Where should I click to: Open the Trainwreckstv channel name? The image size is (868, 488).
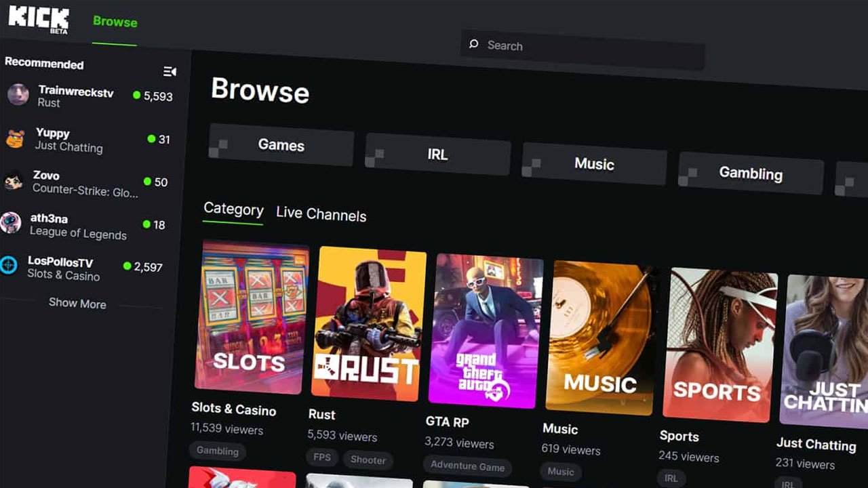pos(76,91)
